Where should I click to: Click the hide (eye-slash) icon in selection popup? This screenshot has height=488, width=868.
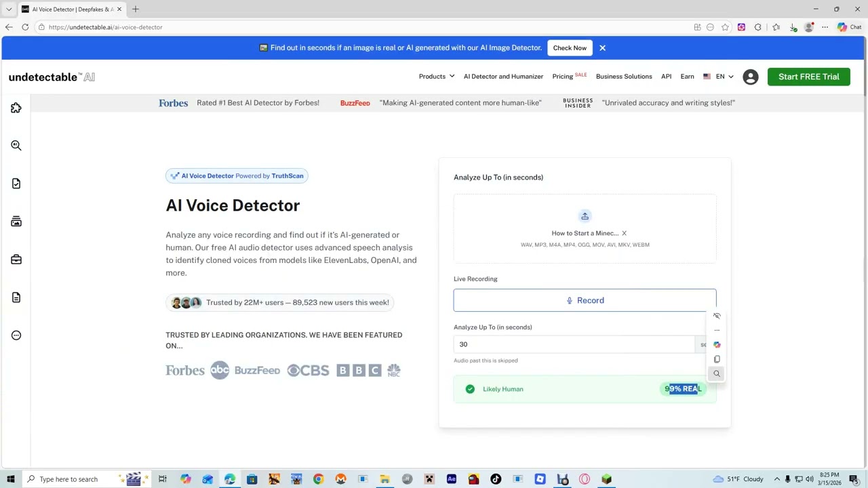717,316
